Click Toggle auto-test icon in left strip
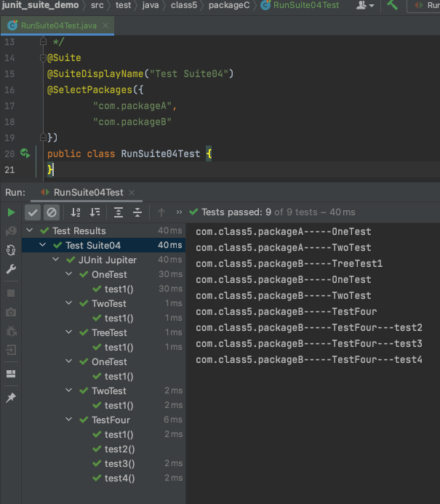Image resolution: width=440 pixels, height=504 pixels. click(11, 250)
